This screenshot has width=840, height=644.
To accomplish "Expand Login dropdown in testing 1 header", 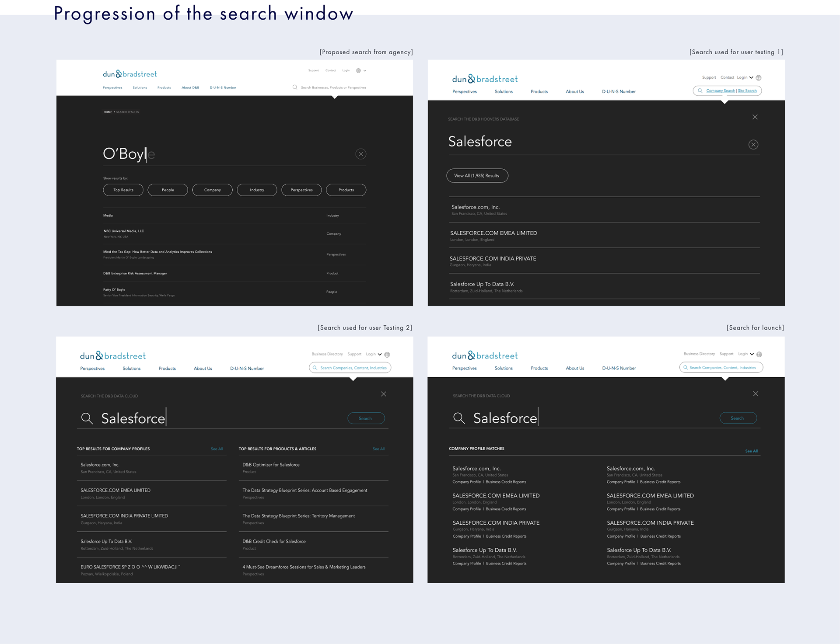I will click(745, 77).
